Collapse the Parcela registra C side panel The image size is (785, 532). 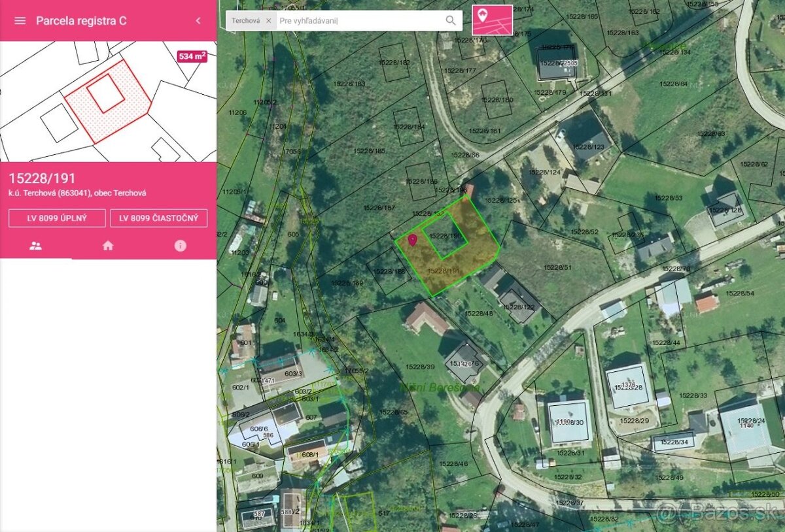click(x=198, y=21)
